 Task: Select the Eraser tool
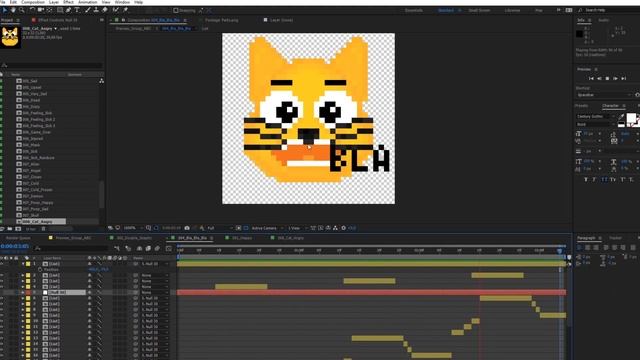pyautogui.click(x=105, y=10)
